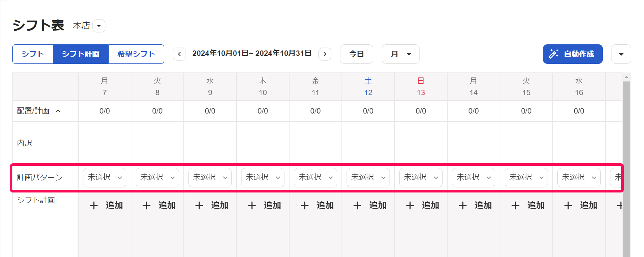The height and width of the screenshot is (257, 644).
Task: Click the シフト計画 row label
Action: coord(36,200)
